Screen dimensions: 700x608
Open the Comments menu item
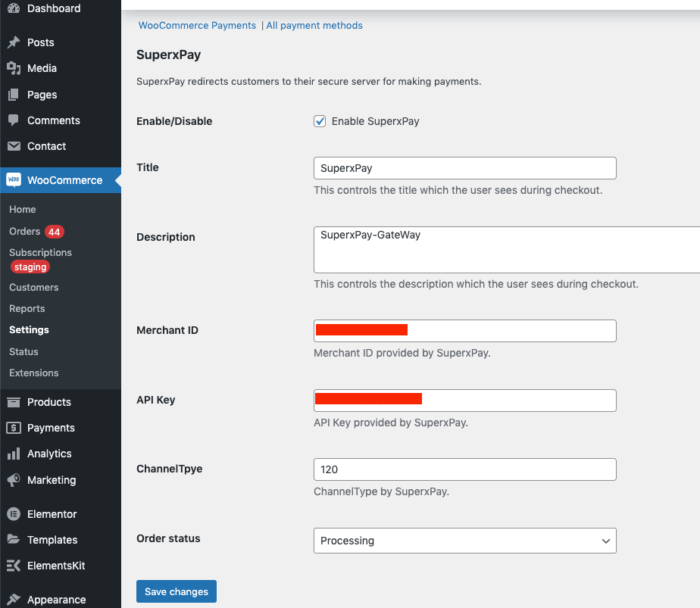click(54, 120)
